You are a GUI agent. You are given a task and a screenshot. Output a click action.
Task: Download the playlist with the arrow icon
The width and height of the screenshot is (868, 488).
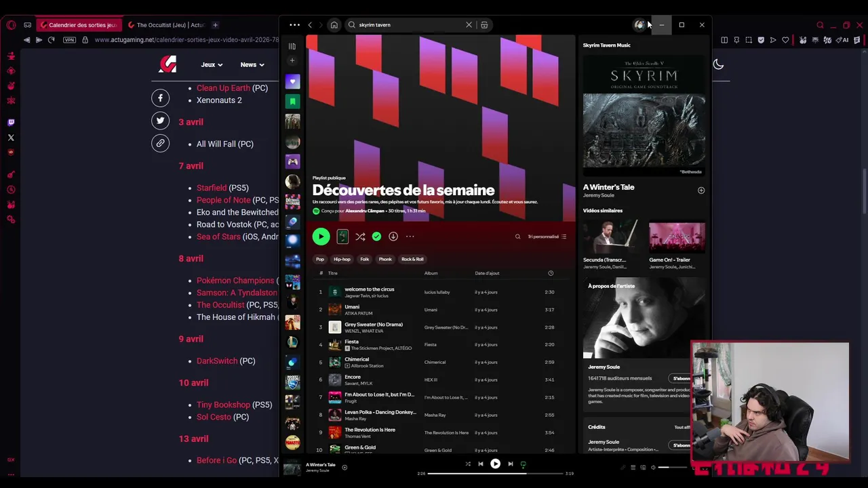pyautogui.click(x=393, y=237)
